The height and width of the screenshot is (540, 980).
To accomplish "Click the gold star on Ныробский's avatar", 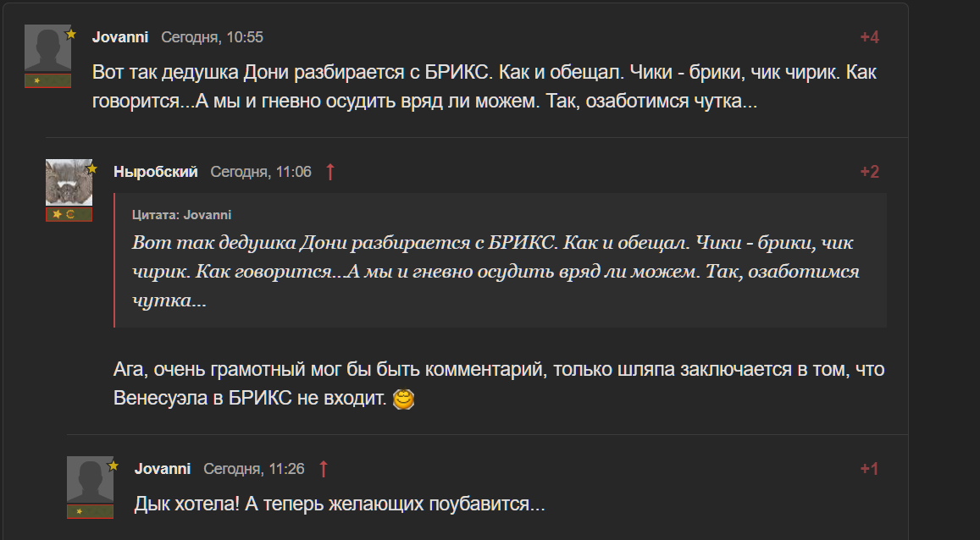I will (92, 169).
